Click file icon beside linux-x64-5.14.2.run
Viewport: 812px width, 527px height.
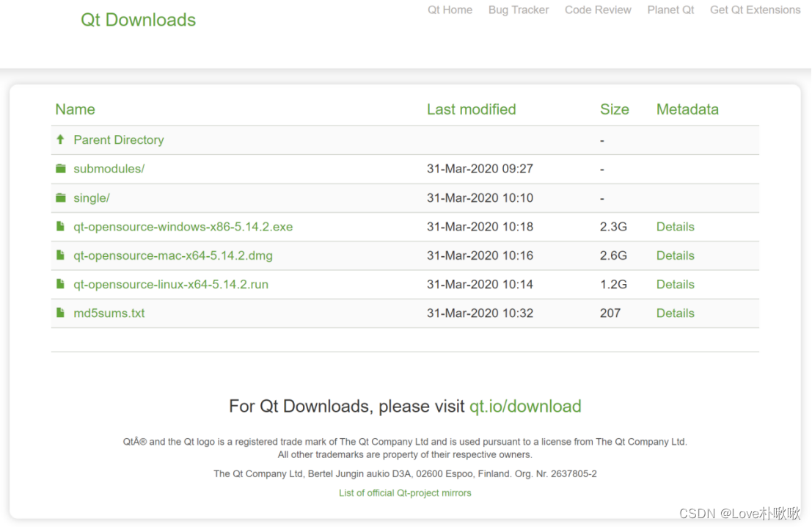[x=61, y=284]
